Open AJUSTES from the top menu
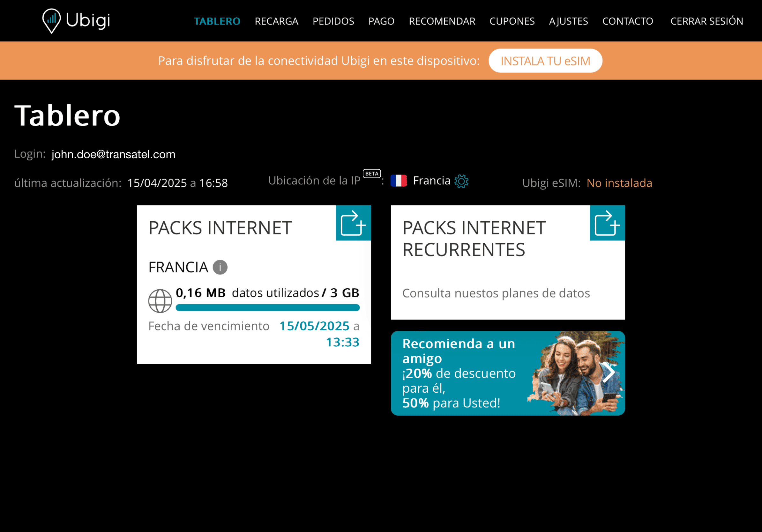Image resolution: width=762 pixels, height=532 pixels. coord(569,21)
